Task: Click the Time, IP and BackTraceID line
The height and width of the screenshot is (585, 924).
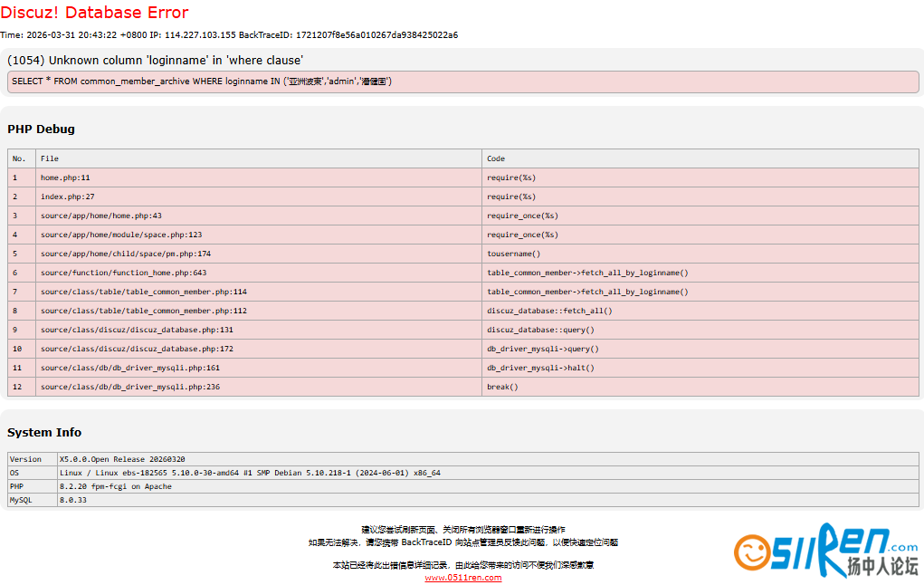Action: (x=229, y=34)
